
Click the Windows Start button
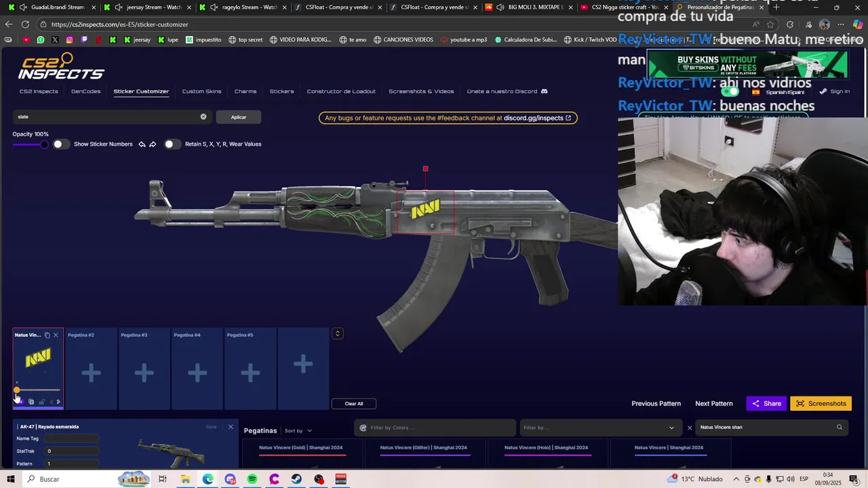[11, 479]
